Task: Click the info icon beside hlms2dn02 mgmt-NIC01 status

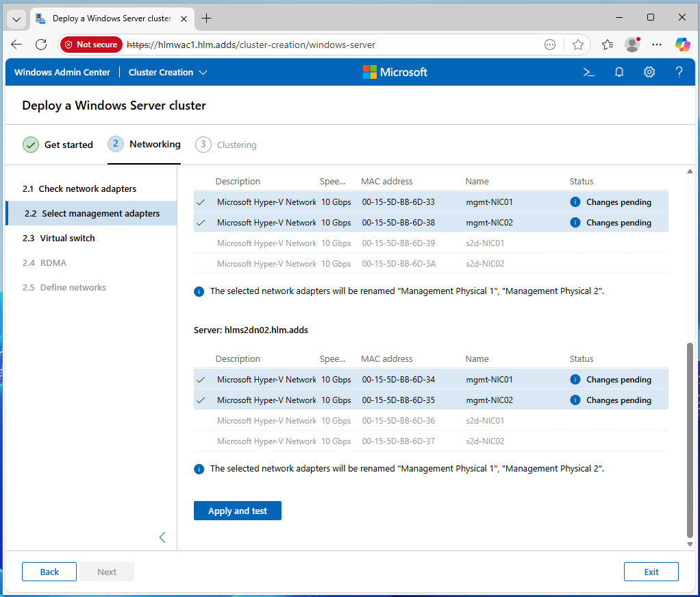Action: (575, 380)
